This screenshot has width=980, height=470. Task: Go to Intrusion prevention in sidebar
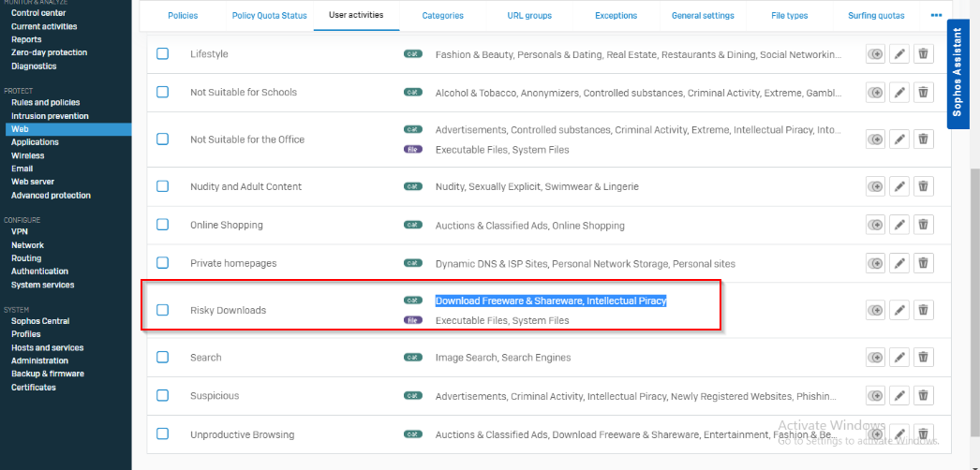50,116
